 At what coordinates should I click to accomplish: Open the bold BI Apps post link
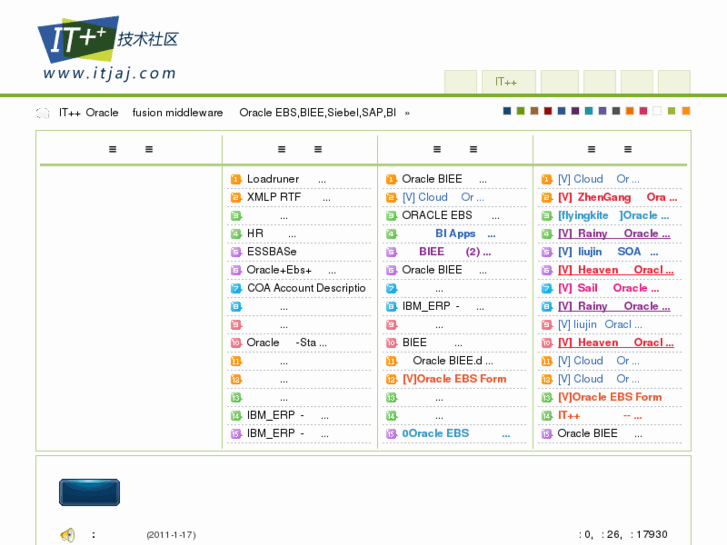point(466,234)
